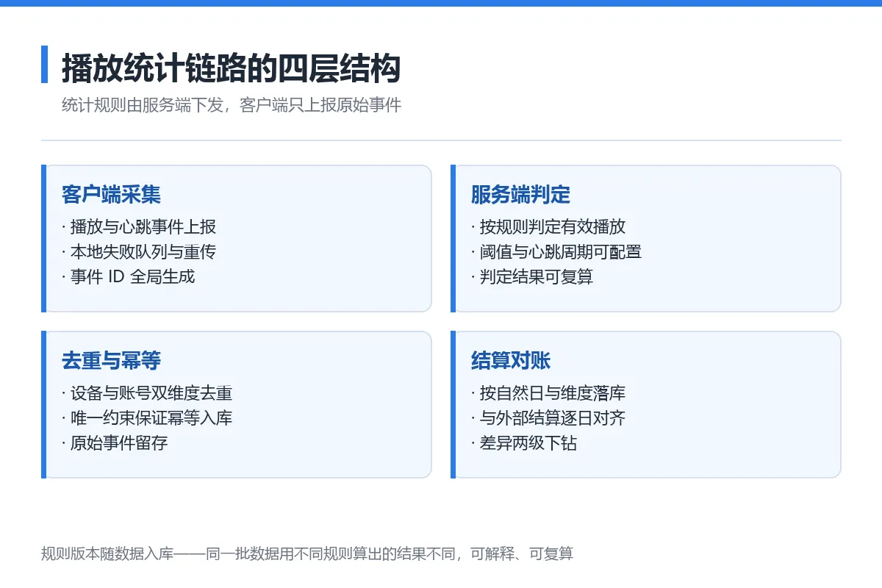The height and width of the screenshot is (588, 882).
Task: Select the 客户端采集 card heading
Action: click(111, 195)
